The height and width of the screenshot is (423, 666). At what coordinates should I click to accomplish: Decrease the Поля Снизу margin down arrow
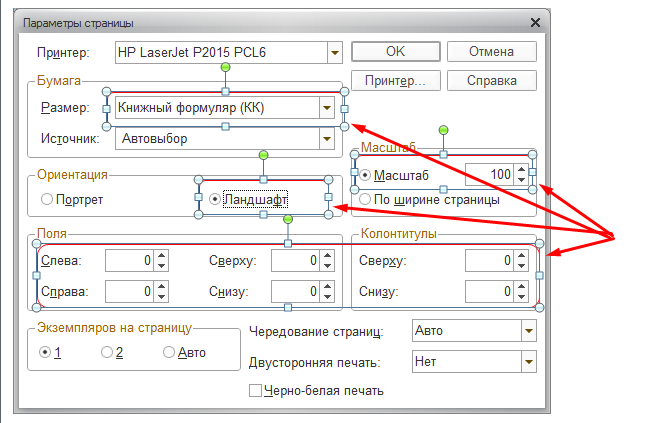coord(327,297)
